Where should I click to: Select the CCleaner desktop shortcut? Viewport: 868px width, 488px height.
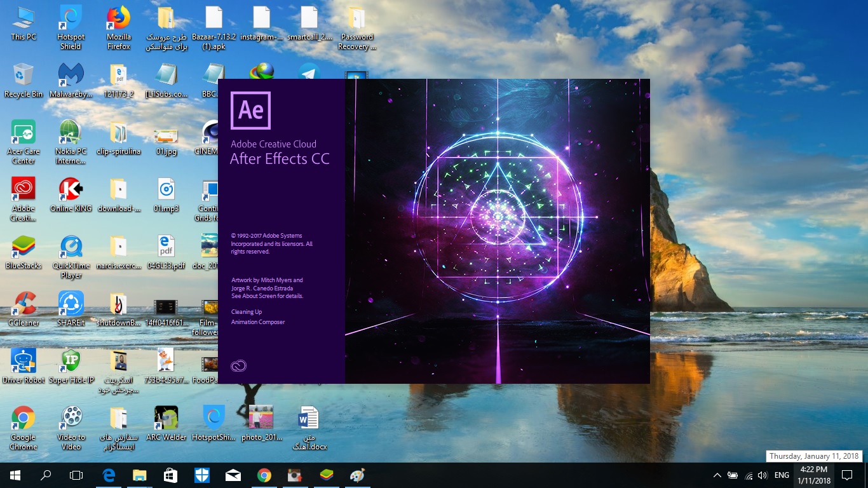pyautogui.click(x=24, y=309)
